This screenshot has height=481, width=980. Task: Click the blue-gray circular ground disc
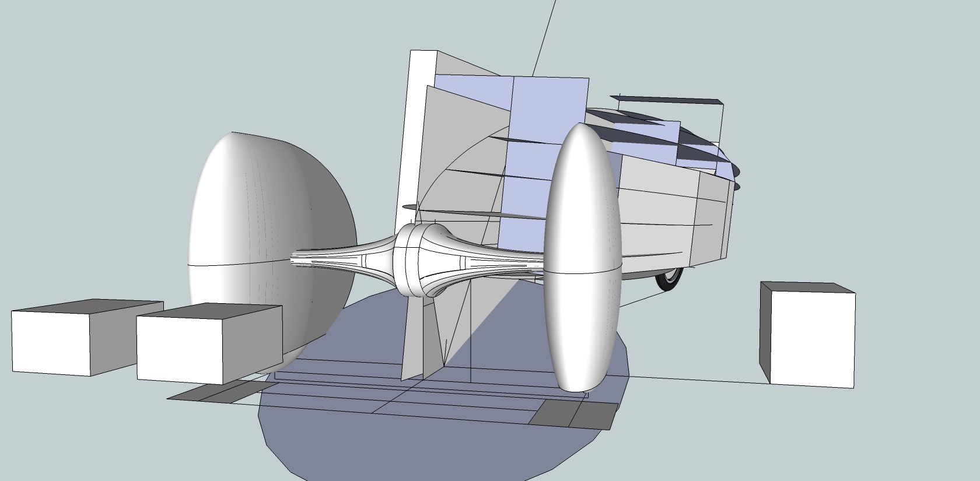(408, 443)
